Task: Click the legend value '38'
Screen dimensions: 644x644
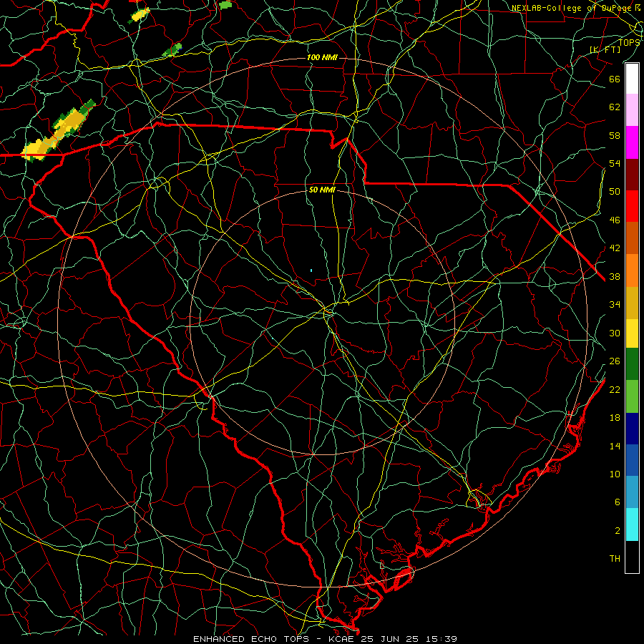Action: tap(615, 276)
